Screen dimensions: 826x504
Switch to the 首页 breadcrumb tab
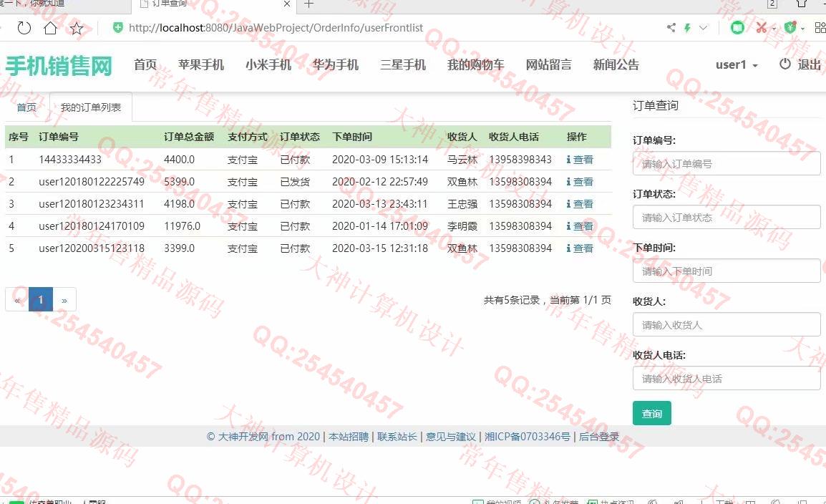(26, 107)
